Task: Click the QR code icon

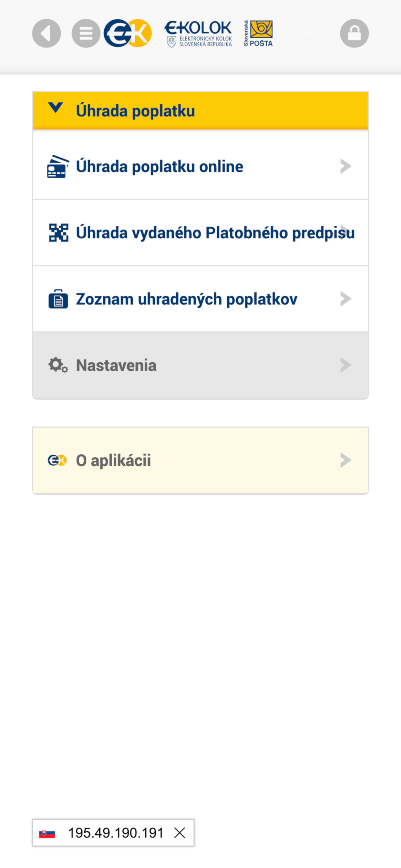Action: pyautogui.click(x=58, y=233)
